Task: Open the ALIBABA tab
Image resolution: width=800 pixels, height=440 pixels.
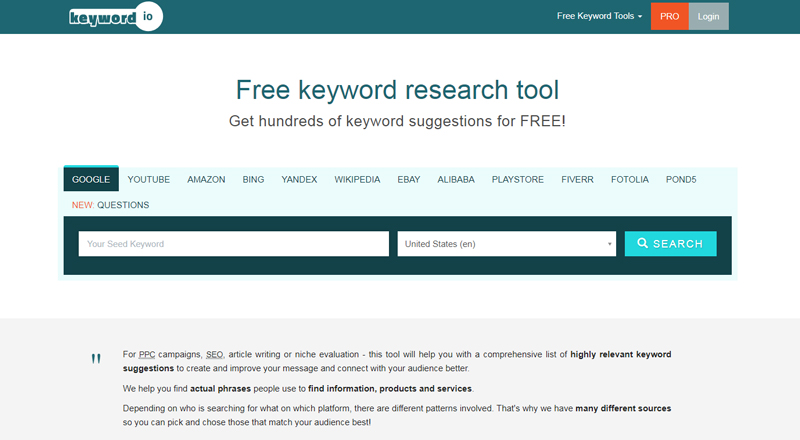Action: pos(456,180)
